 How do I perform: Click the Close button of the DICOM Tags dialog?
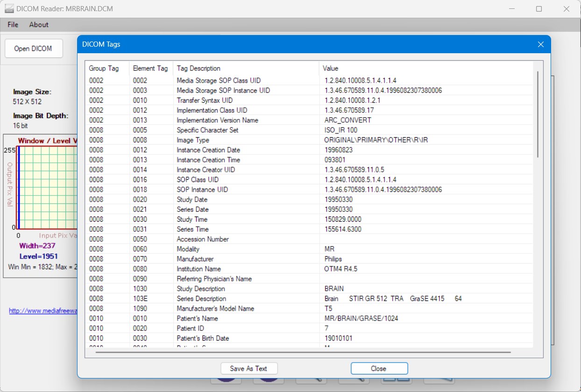[379, 368]
